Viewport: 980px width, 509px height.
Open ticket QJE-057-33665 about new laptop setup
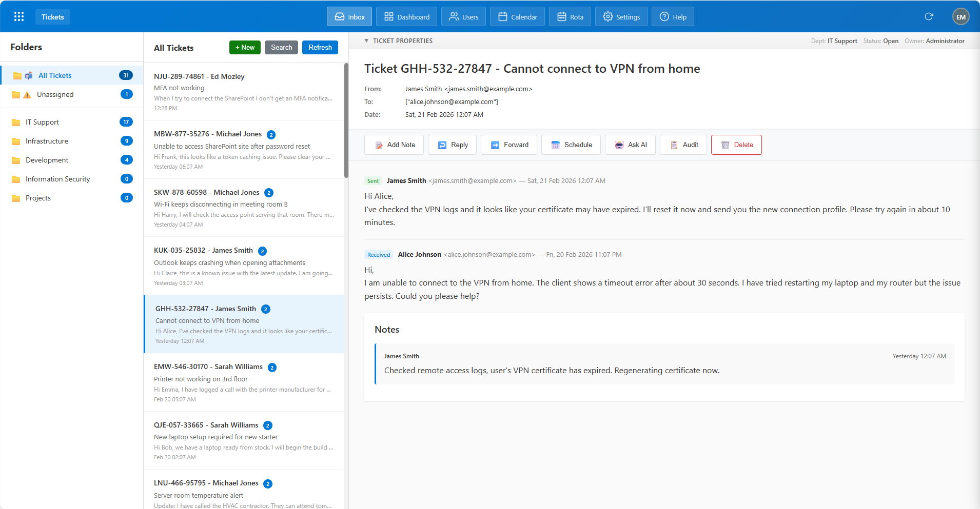(244, 440)
